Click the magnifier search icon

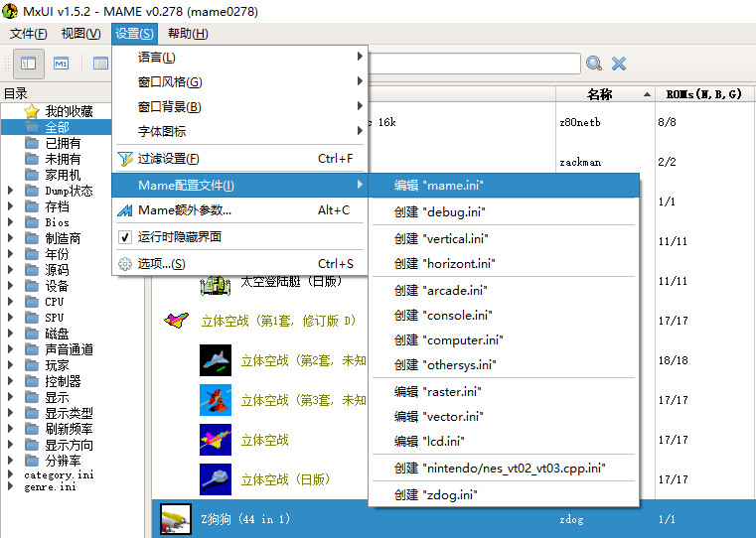pyautogui.click(x=594, y=64)
